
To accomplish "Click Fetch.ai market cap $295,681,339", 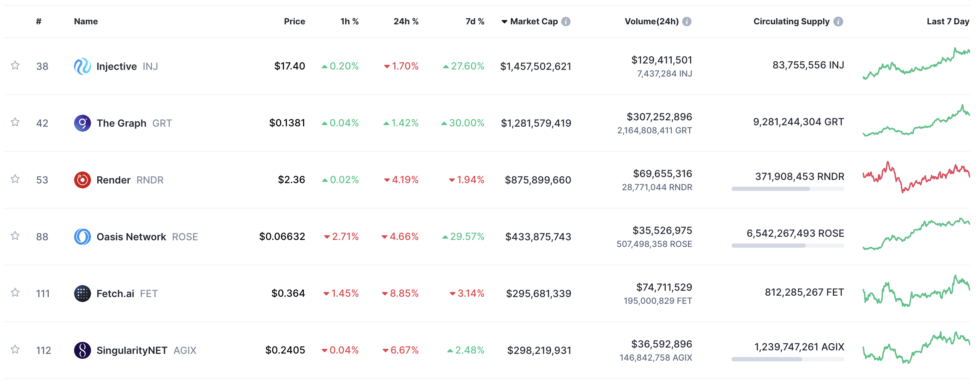I will pyautogui.click(x=539, y=294).
